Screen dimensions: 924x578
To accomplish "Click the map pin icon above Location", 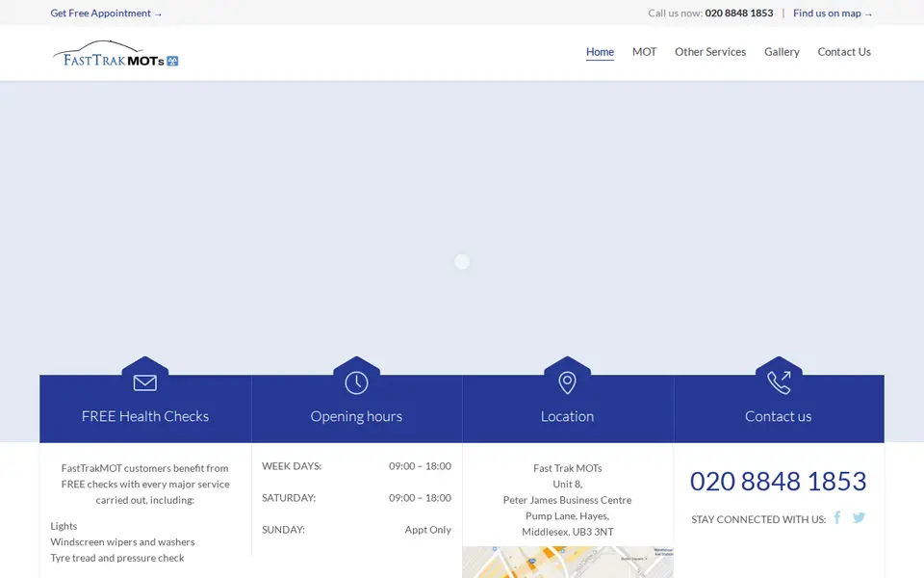I will click(567, 382).
